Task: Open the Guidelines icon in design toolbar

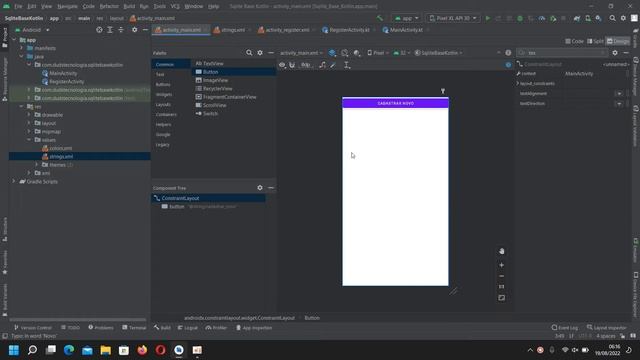Action: point(347,65)
